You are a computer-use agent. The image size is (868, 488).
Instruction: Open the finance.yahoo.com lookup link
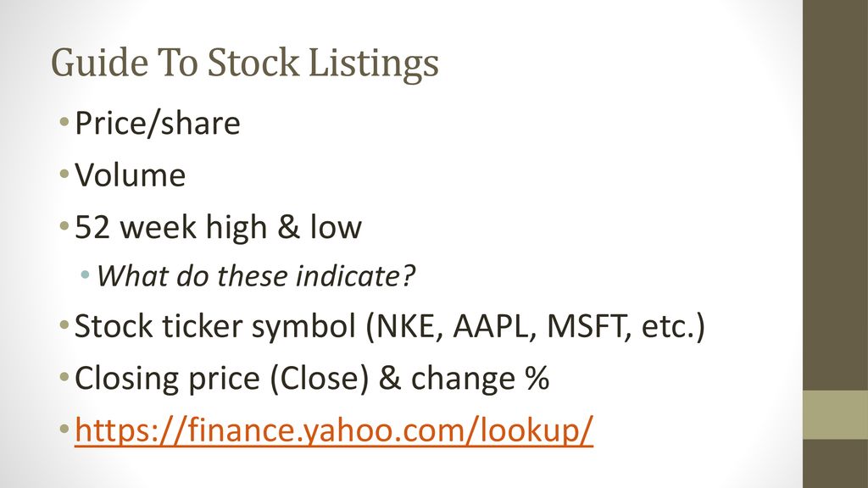(334, 430)
